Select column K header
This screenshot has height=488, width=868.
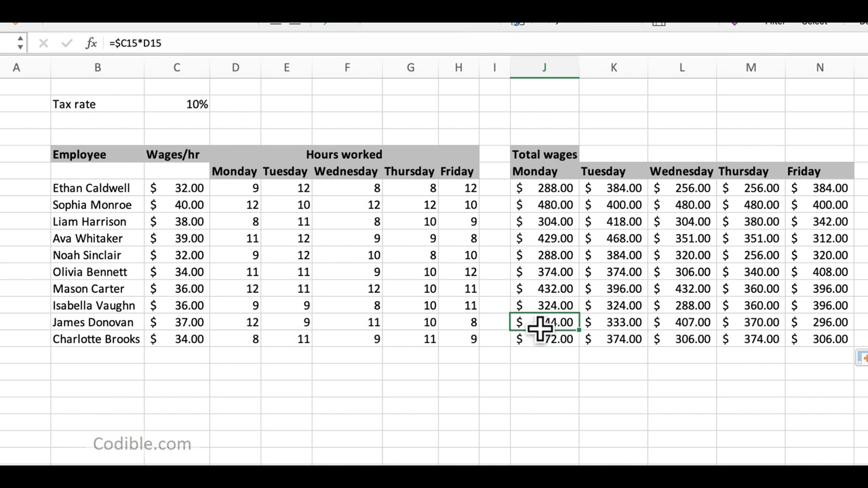point(614,68)
